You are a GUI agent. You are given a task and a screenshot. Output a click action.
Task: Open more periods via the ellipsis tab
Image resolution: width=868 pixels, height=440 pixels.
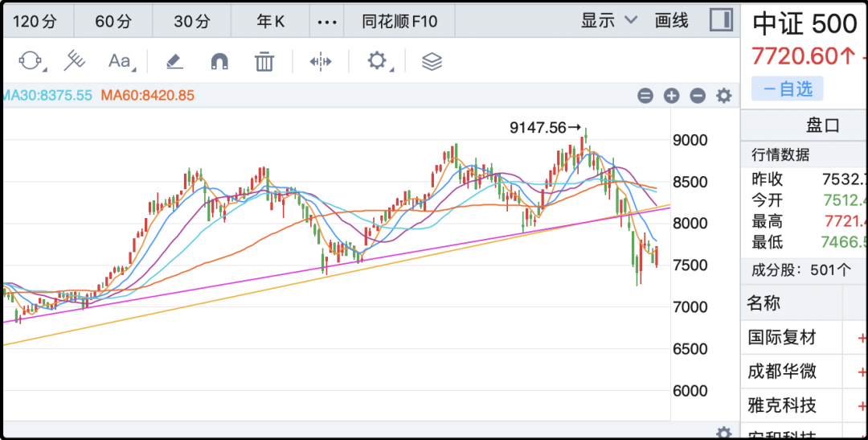[327, 22]
